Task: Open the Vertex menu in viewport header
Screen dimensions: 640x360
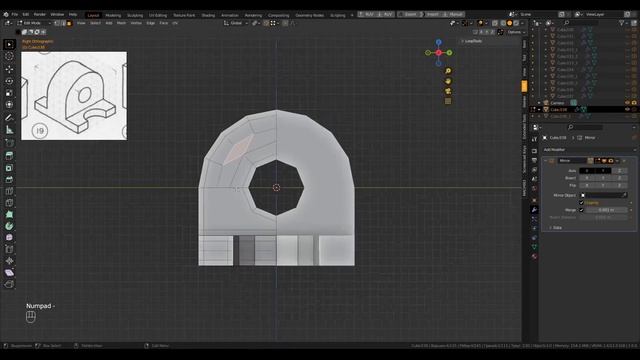Action: (x=136, y=23)
